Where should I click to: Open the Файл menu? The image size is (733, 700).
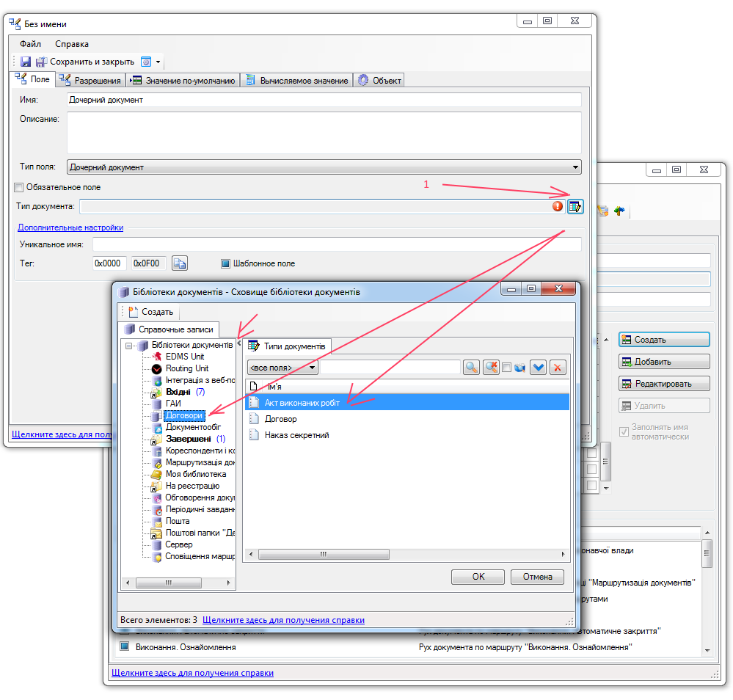[30, 44]
